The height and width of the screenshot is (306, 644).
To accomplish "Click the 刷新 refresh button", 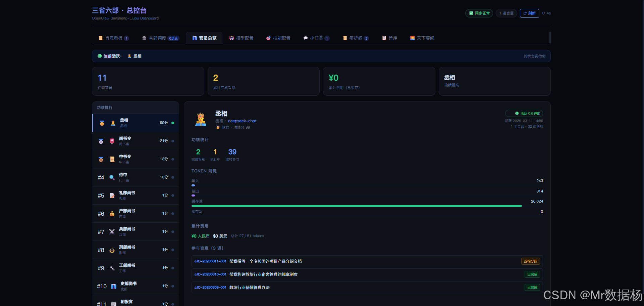I will click(x=529, y=13).
